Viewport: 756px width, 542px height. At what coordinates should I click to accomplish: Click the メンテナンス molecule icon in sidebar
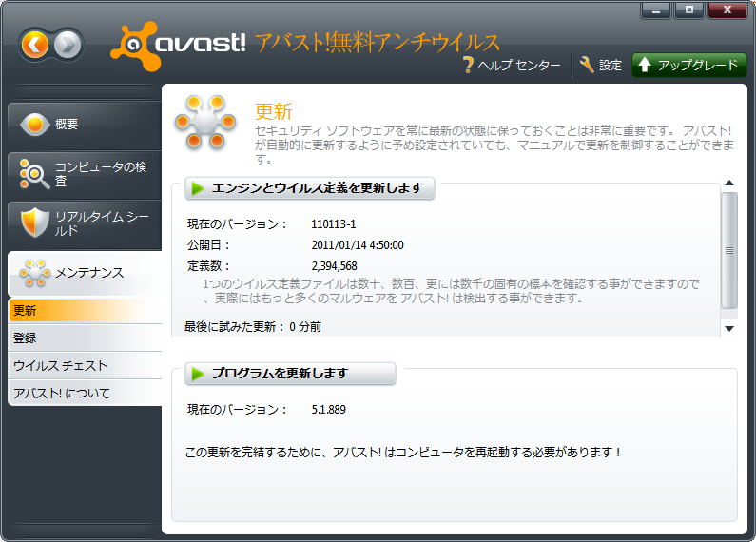[35, 273]
